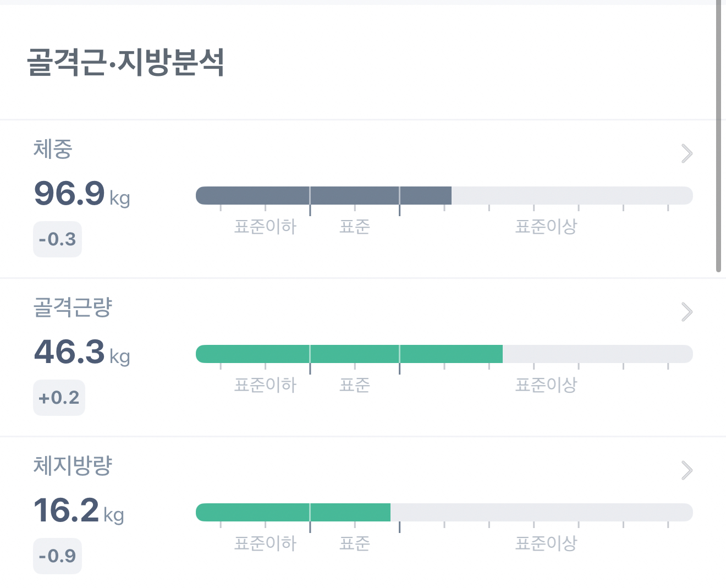Click 표준이상 label under the 체중 bar
This screenshot has height=588, width=726.
pyautogui.click(x=546, y=227)
